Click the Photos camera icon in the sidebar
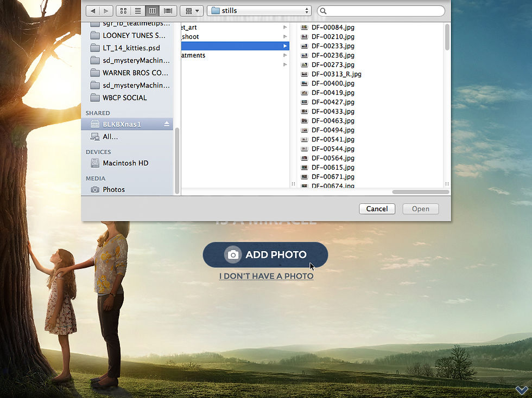 tap(95, 189)
